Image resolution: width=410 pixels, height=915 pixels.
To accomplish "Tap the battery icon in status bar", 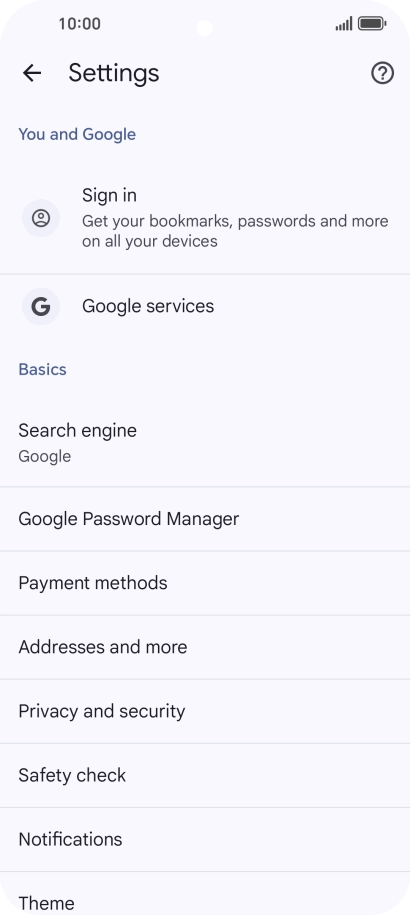I will tap(372, 24).
